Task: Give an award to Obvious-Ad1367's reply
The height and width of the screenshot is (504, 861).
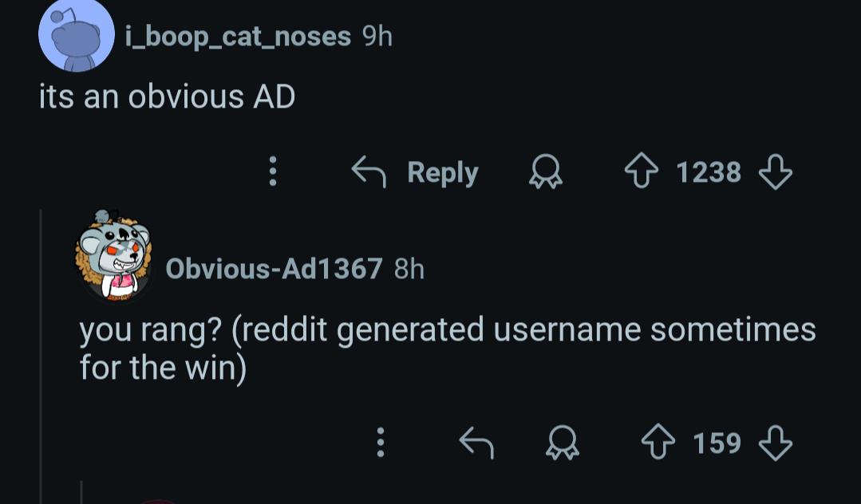Action: coord(563,443)
